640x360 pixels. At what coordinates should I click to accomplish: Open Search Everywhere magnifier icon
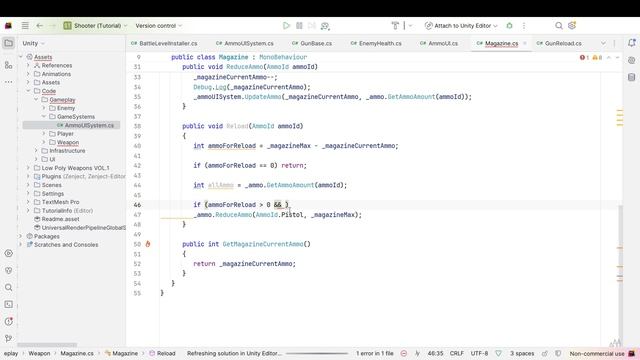pyautogui.click(x=559, y=26)
